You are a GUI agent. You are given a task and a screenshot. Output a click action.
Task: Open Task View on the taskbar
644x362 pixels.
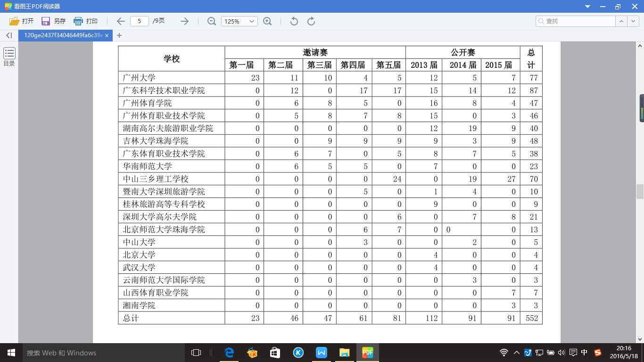[x=196, y=353]
